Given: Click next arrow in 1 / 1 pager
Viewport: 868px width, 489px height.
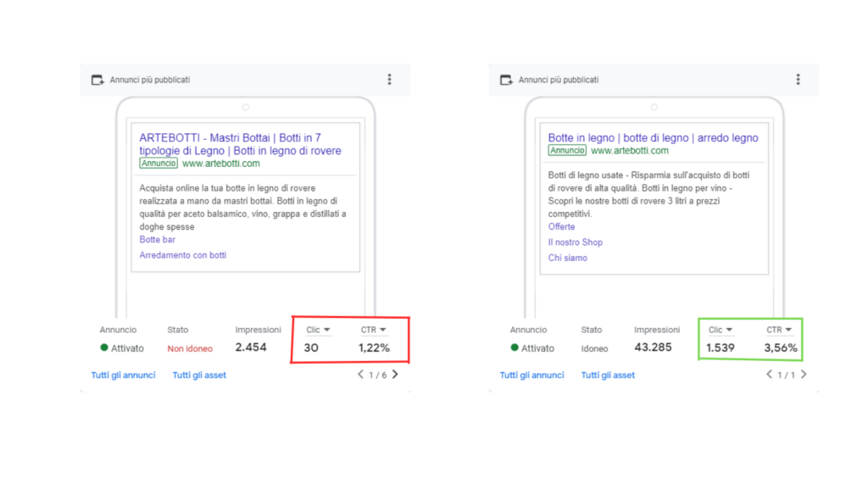Looking at the screenshot, I should point(804,375).
